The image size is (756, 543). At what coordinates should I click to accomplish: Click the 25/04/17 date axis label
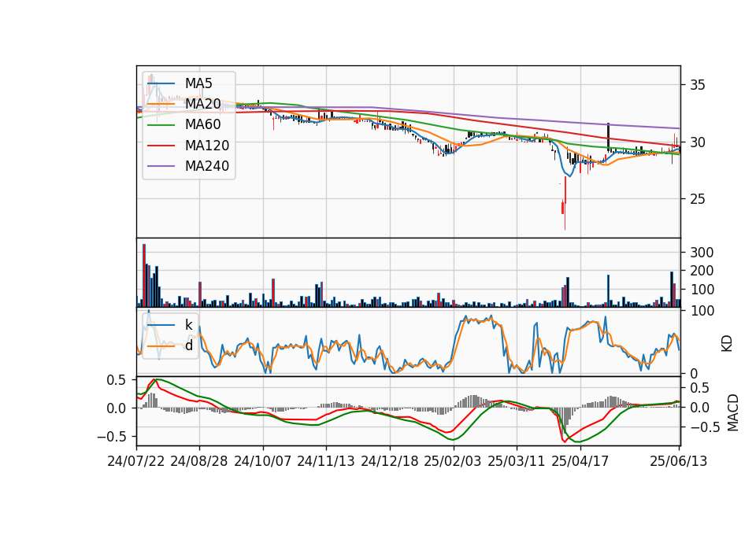click(580, 461)
